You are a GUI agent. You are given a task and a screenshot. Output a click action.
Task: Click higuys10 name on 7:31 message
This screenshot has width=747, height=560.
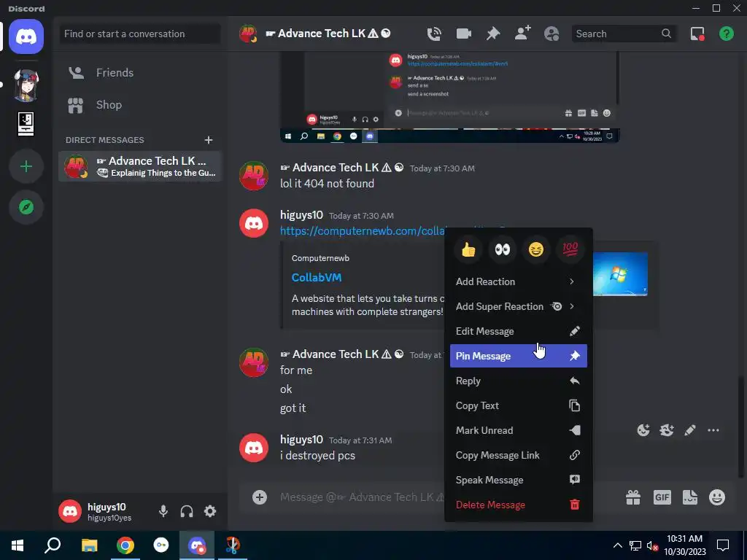(301, 440)
